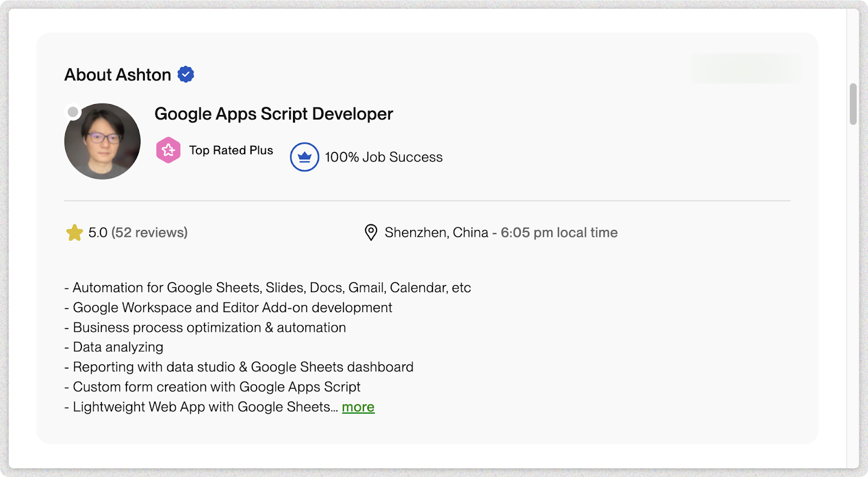Image resolution: width=868 pixels, height=477 pixels.
Task: Click Business process optimization & automation line
Action: tap(205, 328)
